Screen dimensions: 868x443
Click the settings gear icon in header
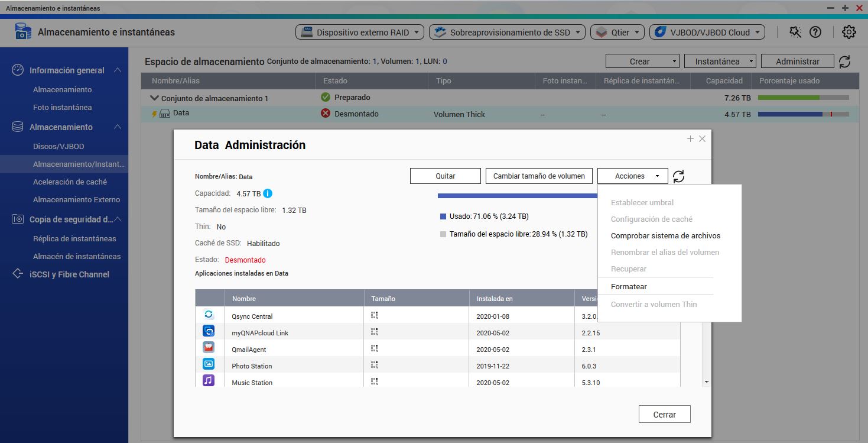(849, 32)
